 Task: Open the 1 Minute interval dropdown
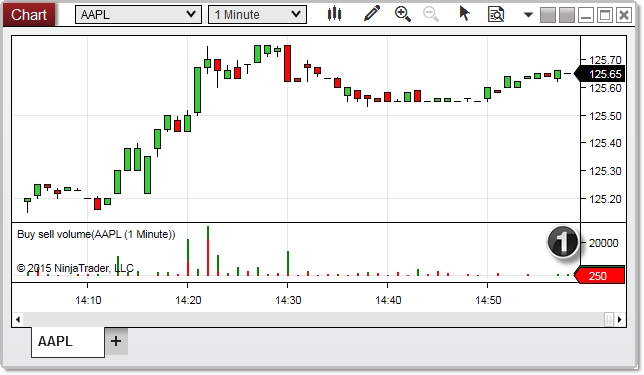coord(258,14)
